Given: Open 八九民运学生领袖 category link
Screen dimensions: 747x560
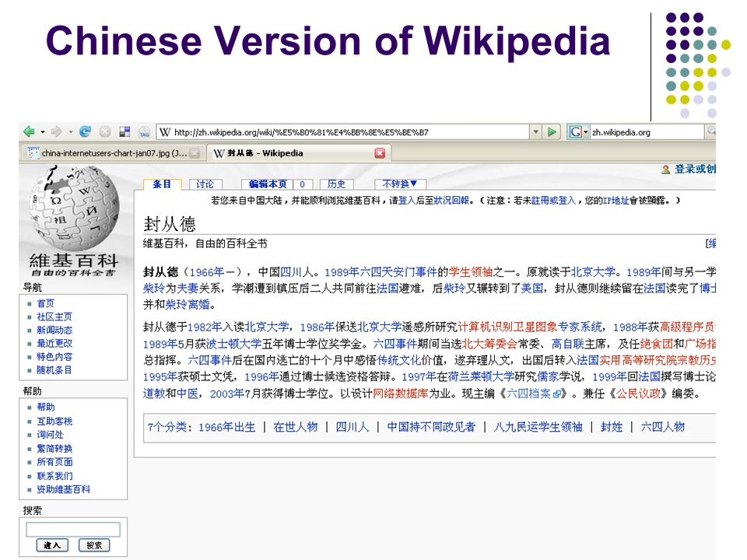Looking at the screenshot, I should (538, 427).
